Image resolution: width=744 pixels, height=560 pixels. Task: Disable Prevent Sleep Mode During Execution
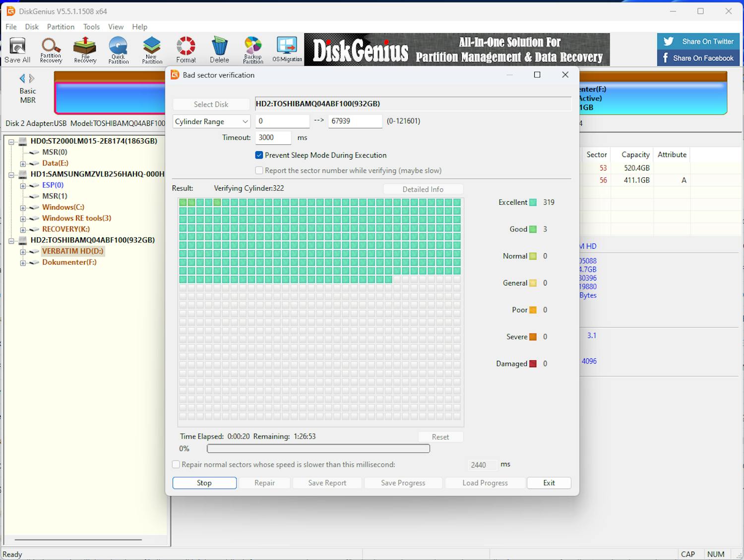click(x=259, y=155)
